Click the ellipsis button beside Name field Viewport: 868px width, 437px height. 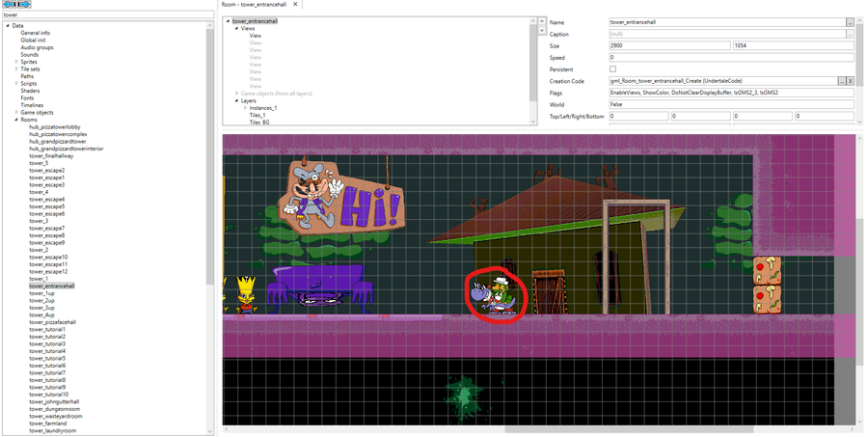(850, 22)
